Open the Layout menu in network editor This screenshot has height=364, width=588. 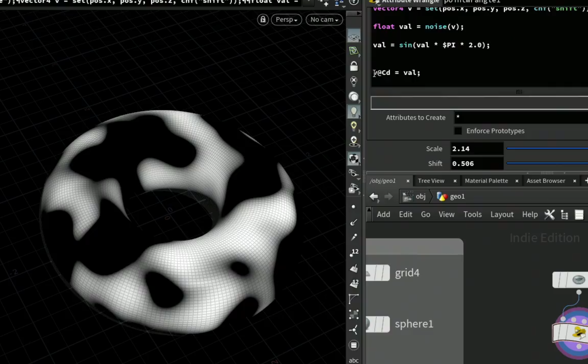coord(502,214)
